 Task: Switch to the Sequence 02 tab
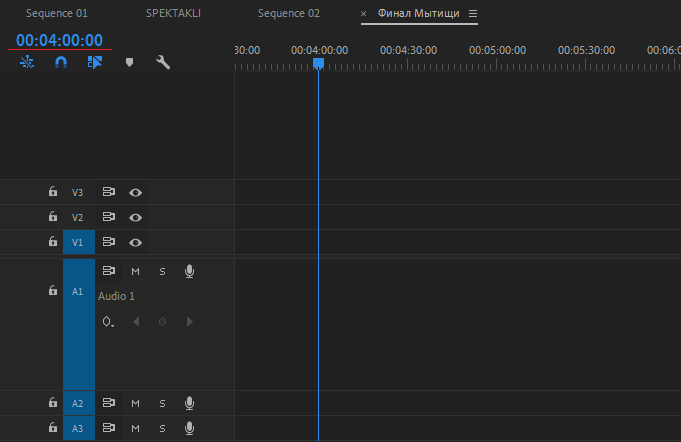[288, 14]
